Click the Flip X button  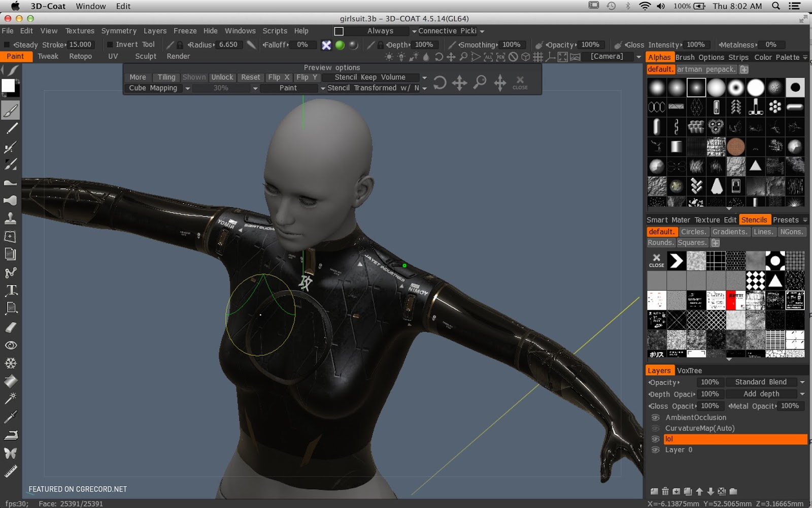[x=279, y=77]
